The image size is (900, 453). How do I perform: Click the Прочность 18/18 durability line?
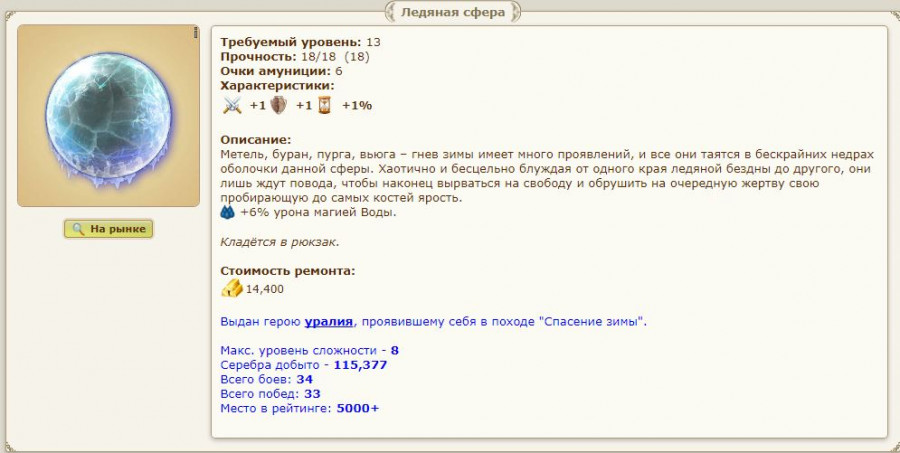295,57
